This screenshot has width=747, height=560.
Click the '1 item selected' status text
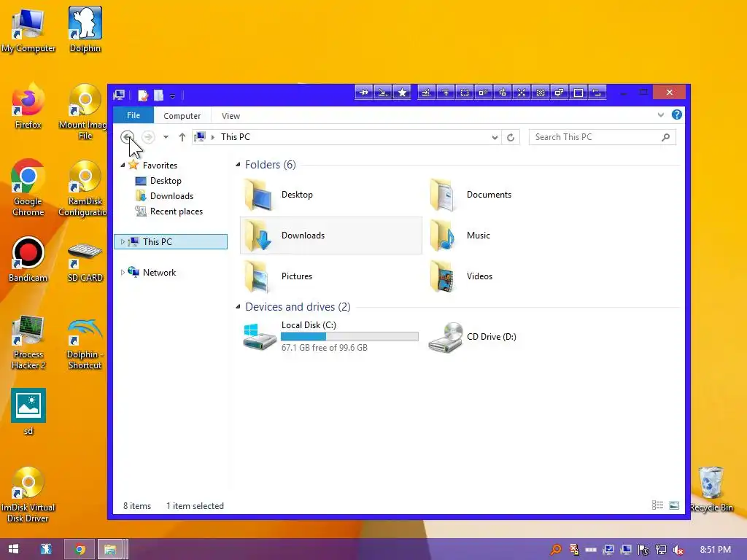click(195, 506)
